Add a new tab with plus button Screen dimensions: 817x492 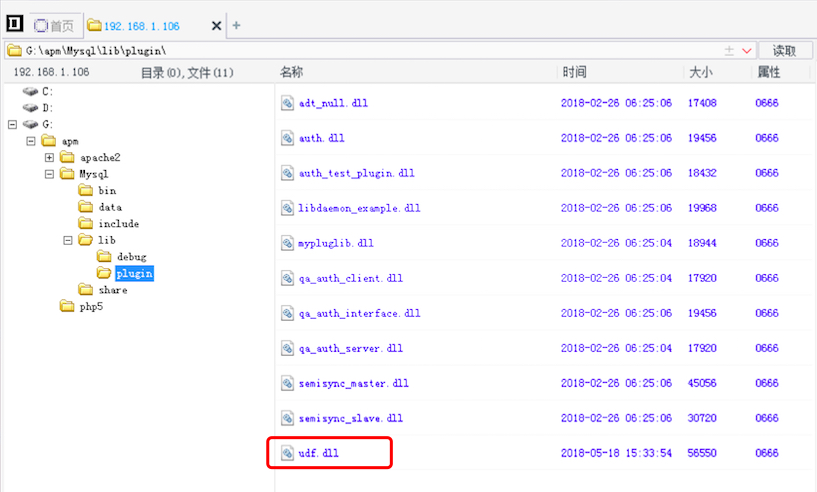pyautogui.click(x=236, y=25)
